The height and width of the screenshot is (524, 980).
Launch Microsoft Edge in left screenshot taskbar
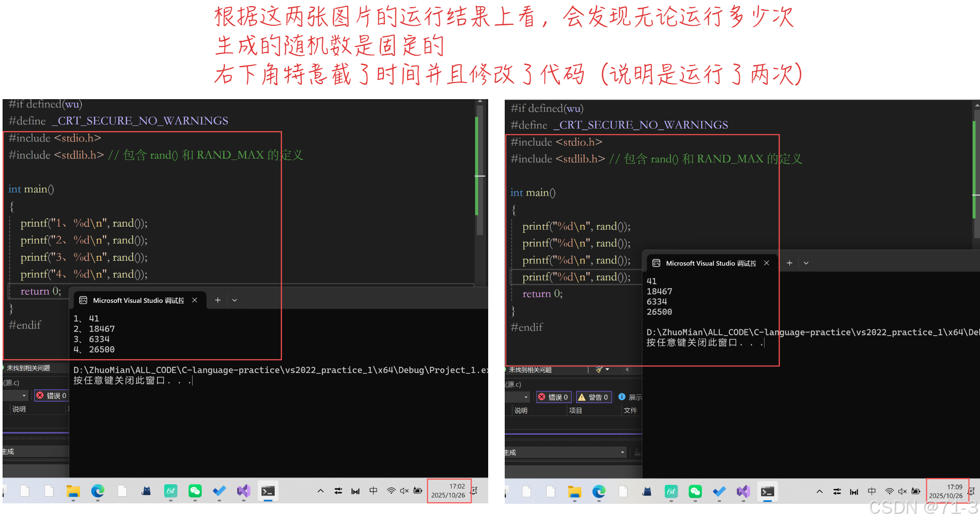(x=98, y=491)
